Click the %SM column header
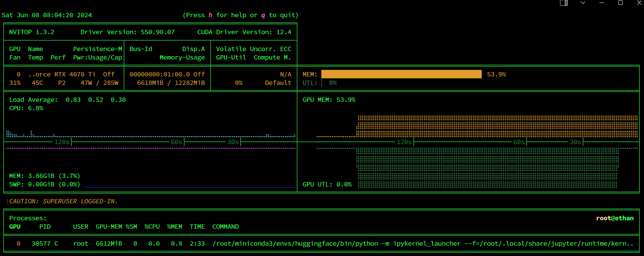The width and height of the screenshot is (644, 256). [131, 227]
